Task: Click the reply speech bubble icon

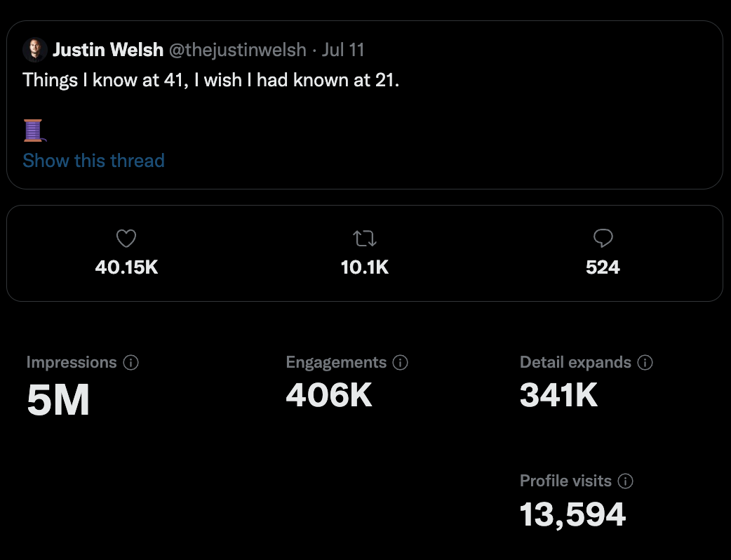Action: coord(603,239)
